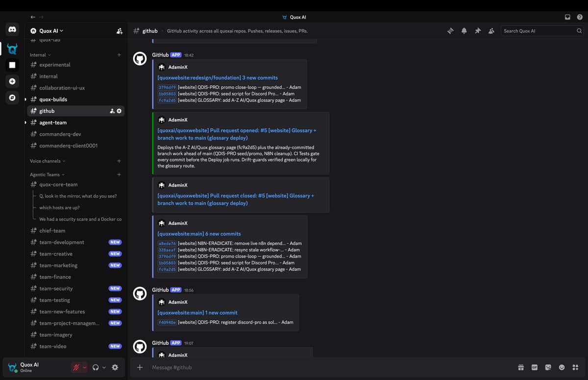Screen dimensions: 588x380
Task: Open team-video channel
Action: 76,346
